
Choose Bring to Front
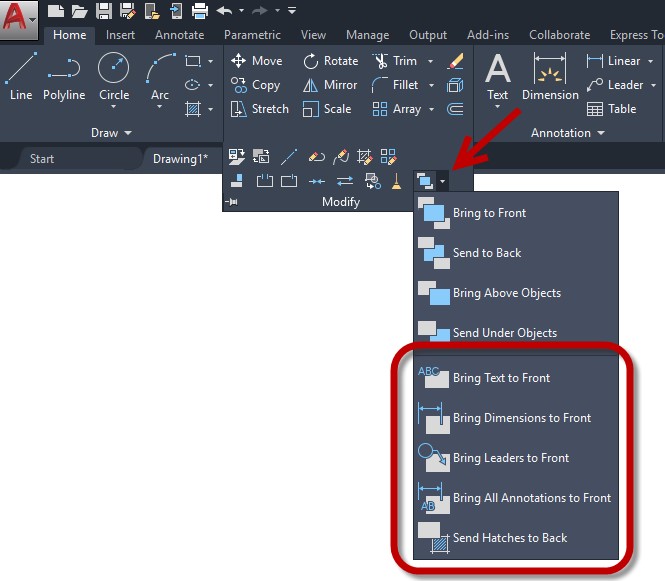[x=516, y=213]
